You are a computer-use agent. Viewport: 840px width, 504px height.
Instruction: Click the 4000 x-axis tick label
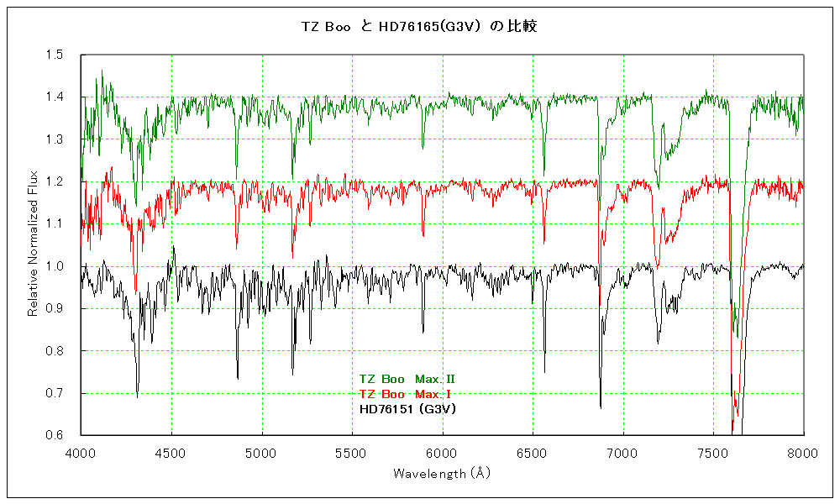(x=81, y=451)
